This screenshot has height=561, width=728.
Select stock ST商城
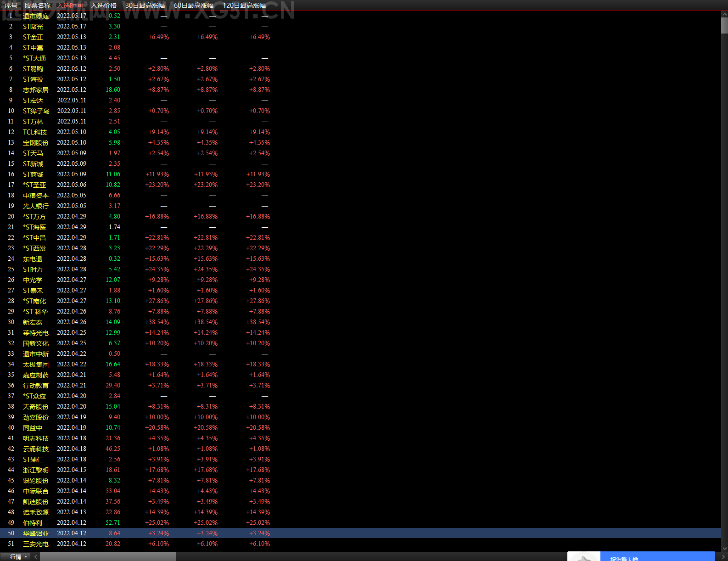pyautogui.click(x=33, y=174)
